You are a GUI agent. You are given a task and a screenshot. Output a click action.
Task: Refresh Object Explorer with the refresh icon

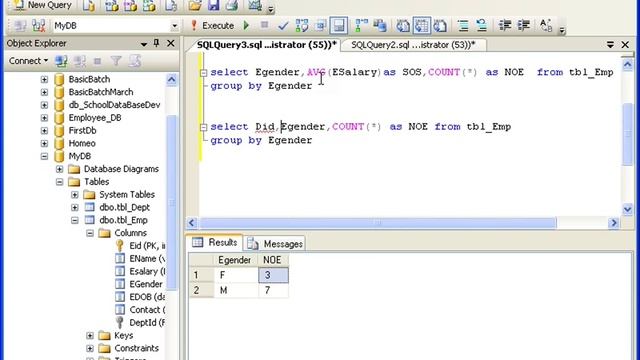[135, 61]
